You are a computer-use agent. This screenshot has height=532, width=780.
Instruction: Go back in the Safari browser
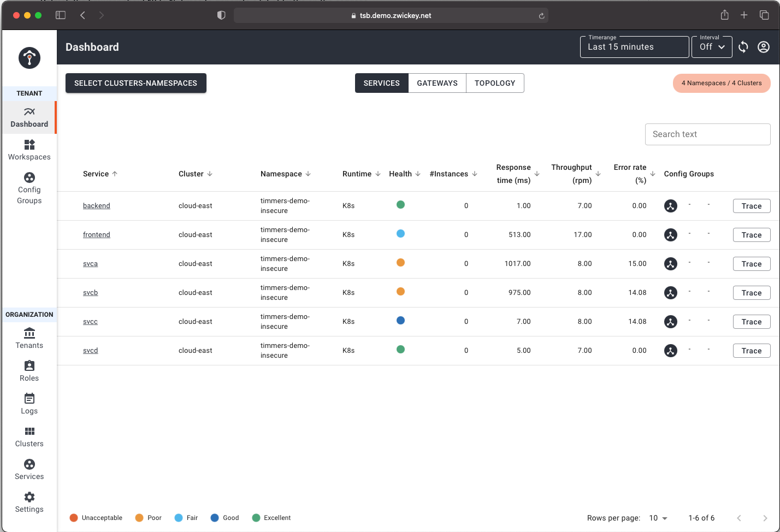(83, 15)
